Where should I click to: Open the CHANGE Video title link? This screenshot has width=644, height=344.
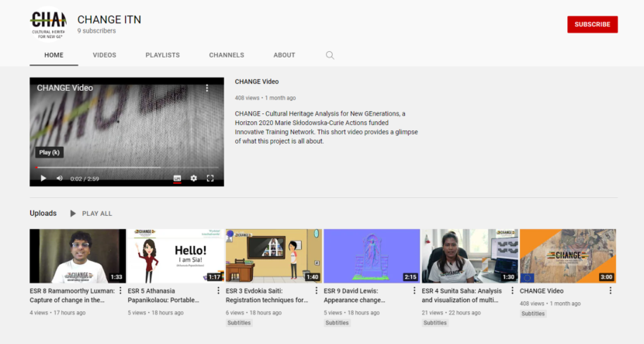click(257, 82)
